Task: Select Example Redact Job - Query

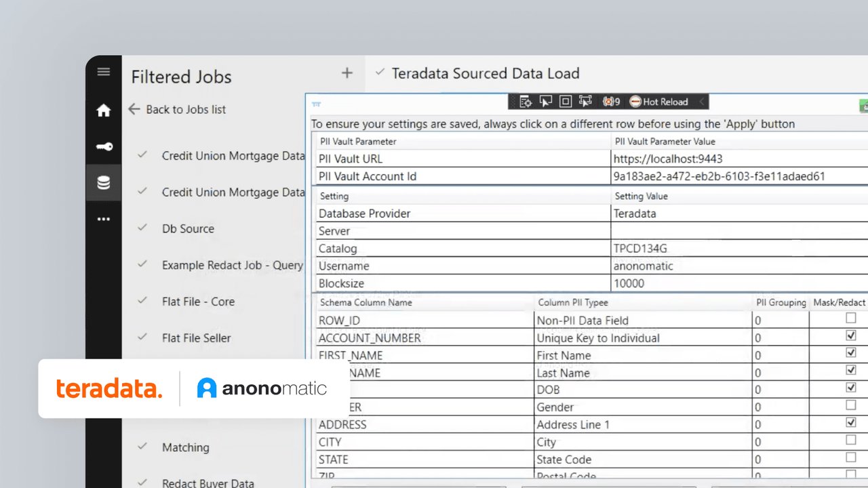Action: 232,265
